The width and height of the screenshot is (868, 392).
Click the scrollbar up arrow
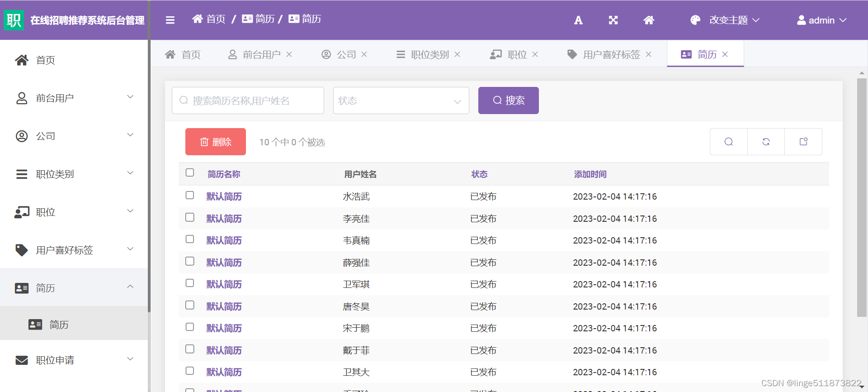[x=862, y=72]
